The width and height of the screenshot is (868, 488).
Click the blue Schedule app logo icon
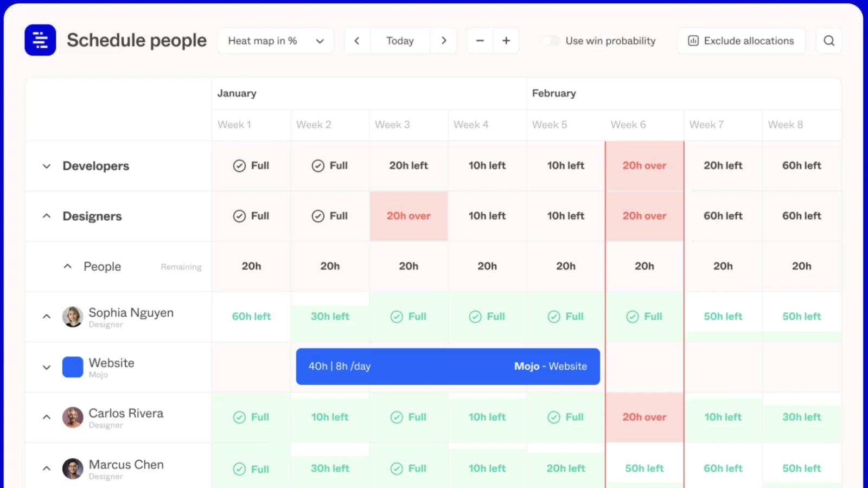40,40
